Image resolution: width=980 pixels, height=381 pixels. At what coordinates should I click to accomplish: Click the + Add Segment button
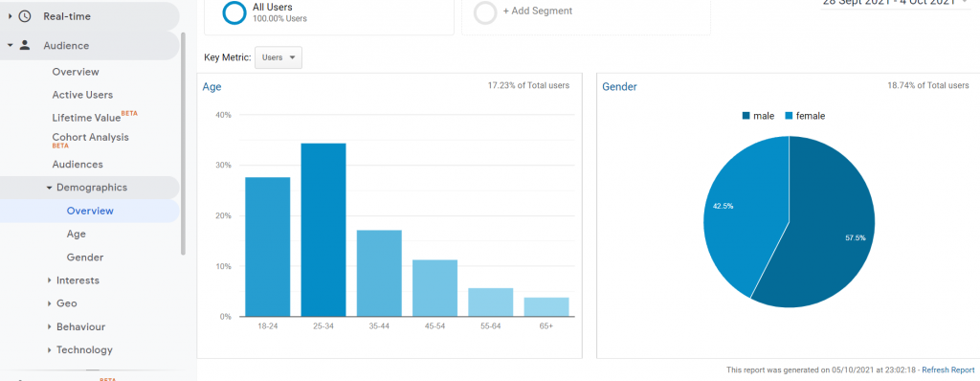pyautogui.click(x=538, y=11)
